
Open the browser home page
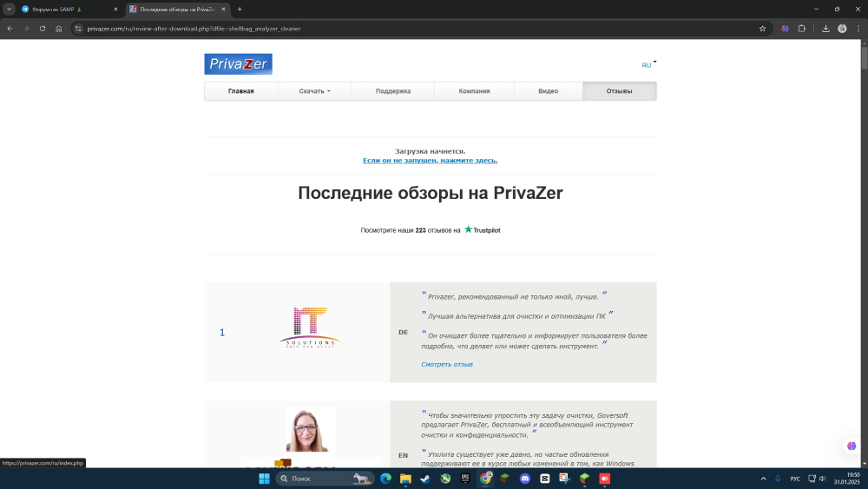[59, 29]
